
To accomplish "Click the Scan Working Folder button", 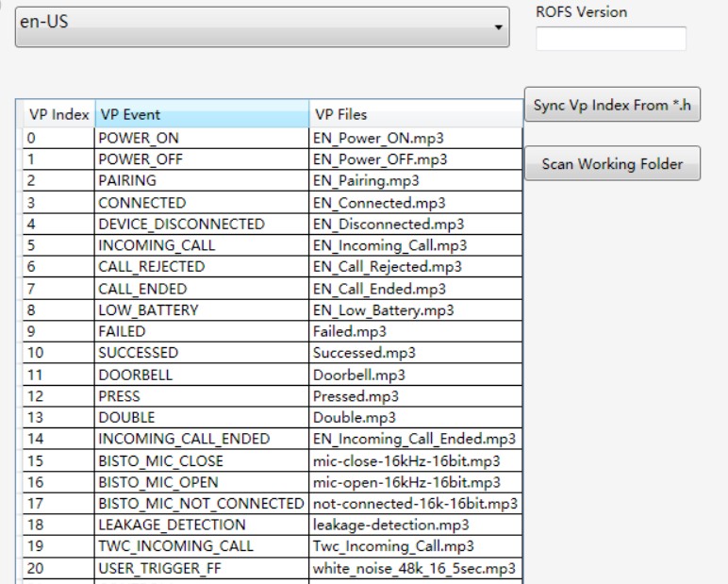I will (612, 164).
